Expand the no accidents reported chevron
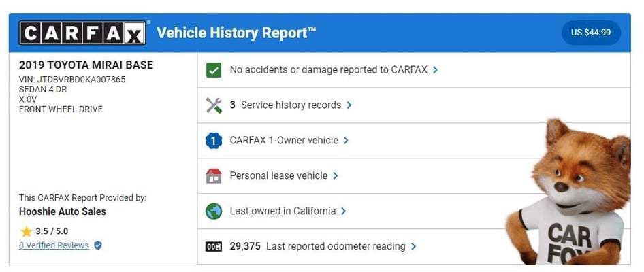644x272 pixels. (x=435, y=69)
